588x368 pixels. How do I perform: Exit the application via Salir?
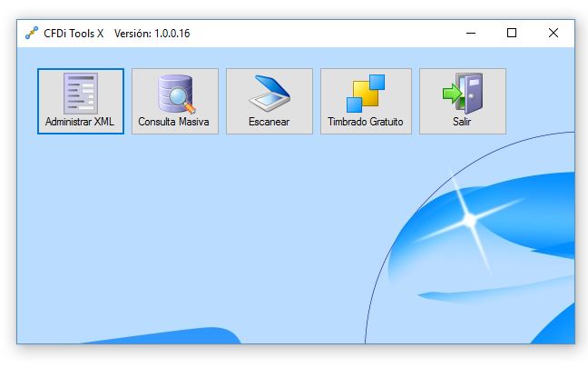pyautogui.click(x=463, y=101)
